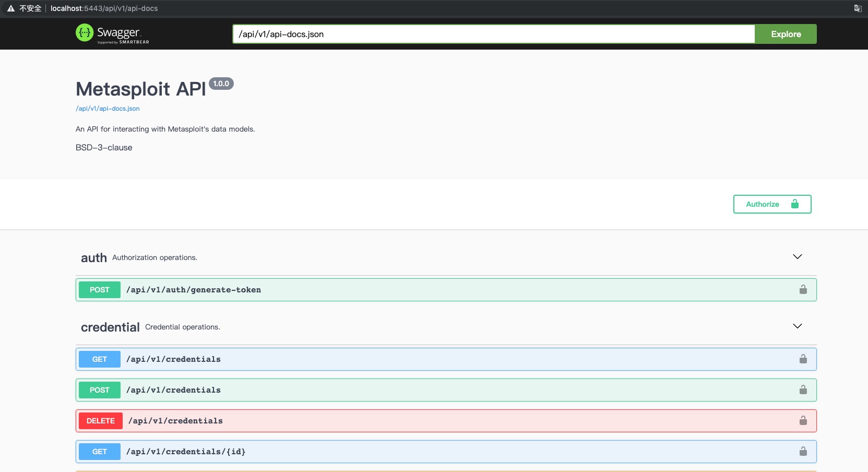
Task: Click the 'Authorization operations.' description text
Action: point(154,257)
